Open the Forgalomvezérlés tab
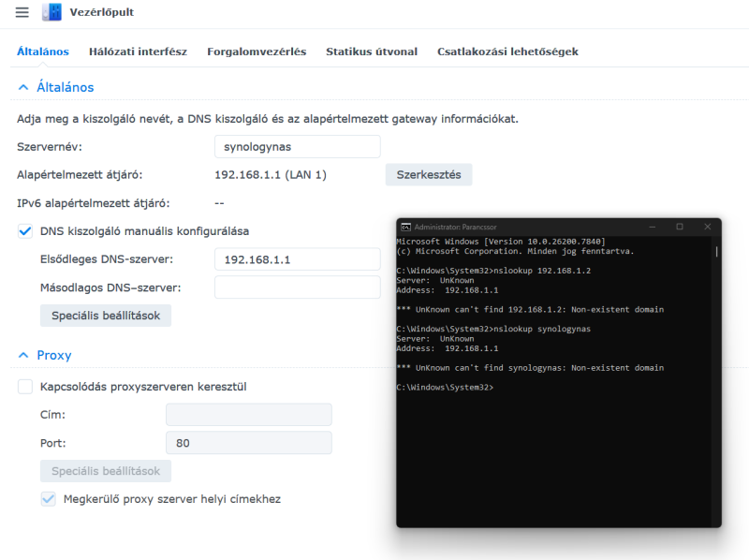 pyautogui.click(x=257, y=52)
